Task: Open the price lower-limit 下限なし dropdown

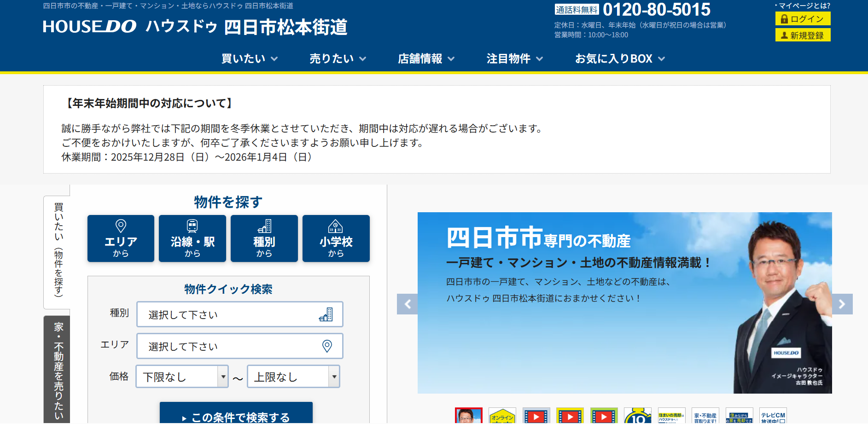Action: coord(181,376)
